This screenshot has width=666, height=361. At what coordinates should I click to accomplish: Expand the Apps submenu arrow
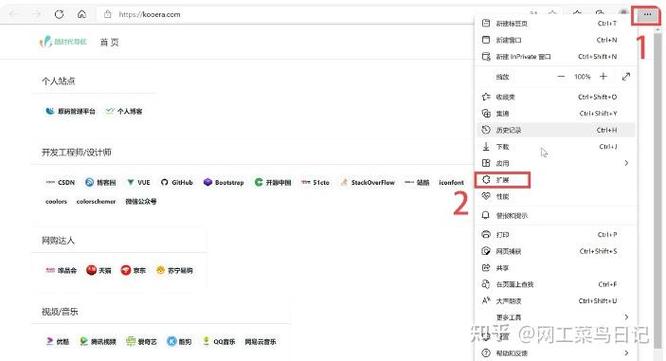626,163
